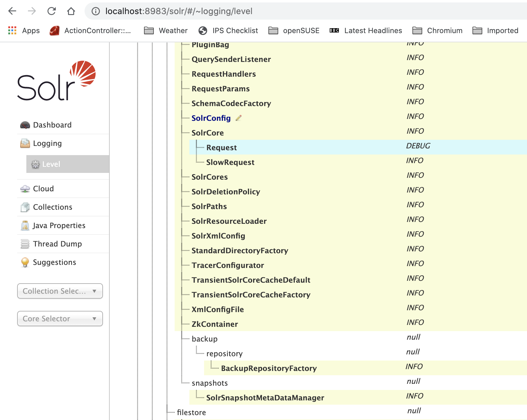527x420 pixels.
Task: Click the Thread Dump stack icon
Action: click(25, 244)
